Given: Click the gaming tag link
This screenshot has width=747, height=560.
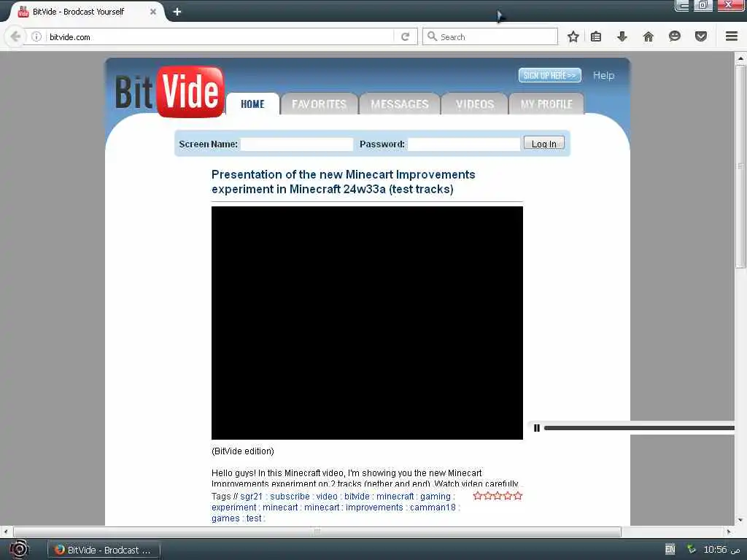Looking at the screenshot, I should coord(435,496).
